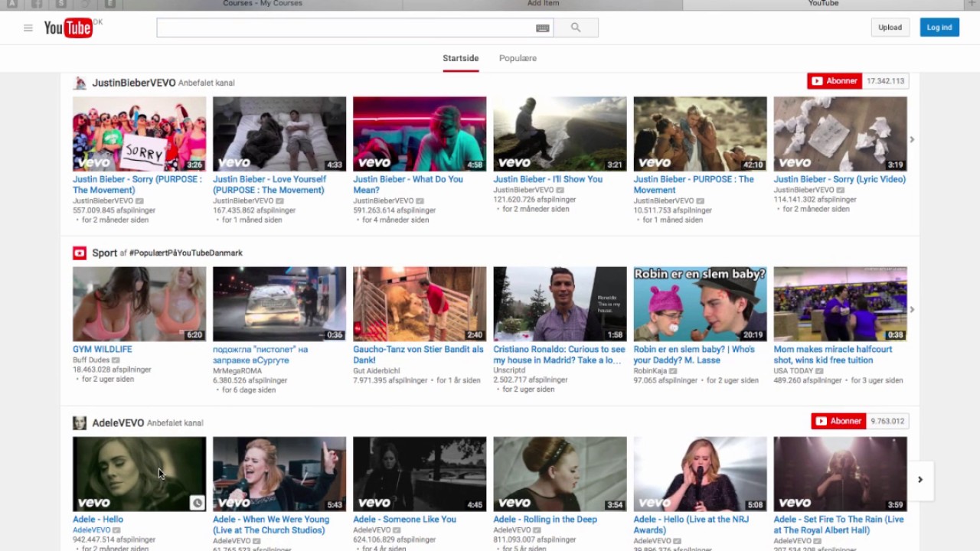Click Justin Bieber - What Do You Mean? title

[x=408, y=184]
